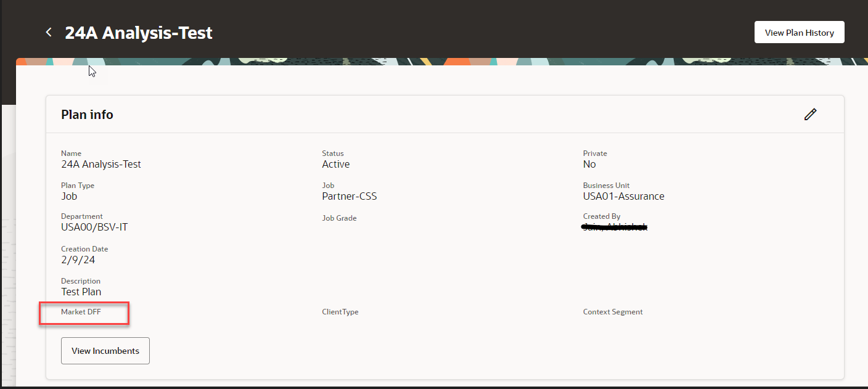Click the redacted Created By name
868x389 pixels.
point(614,227)
